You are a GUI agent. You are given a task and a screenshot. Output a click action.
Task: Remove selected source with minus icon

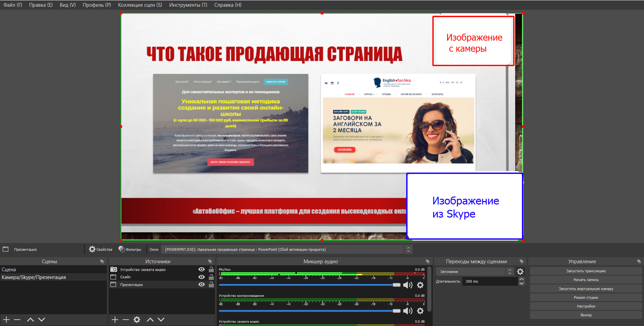tap(126, 320)
